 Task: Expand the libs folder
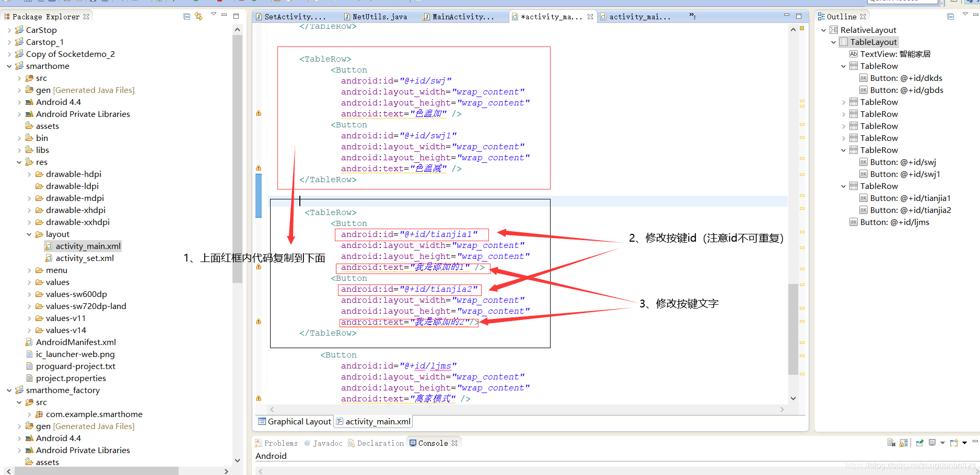[x=19, y=150]
